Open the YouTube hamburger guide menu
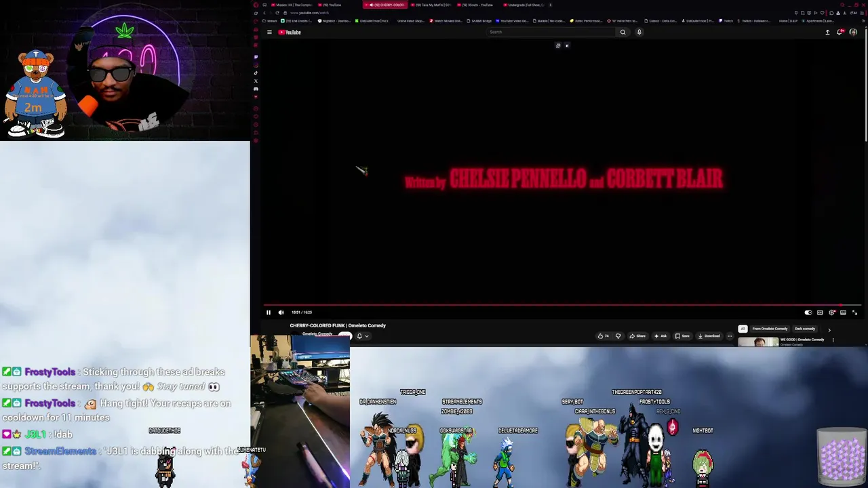868x488 pixels. (x=269, y=32)
